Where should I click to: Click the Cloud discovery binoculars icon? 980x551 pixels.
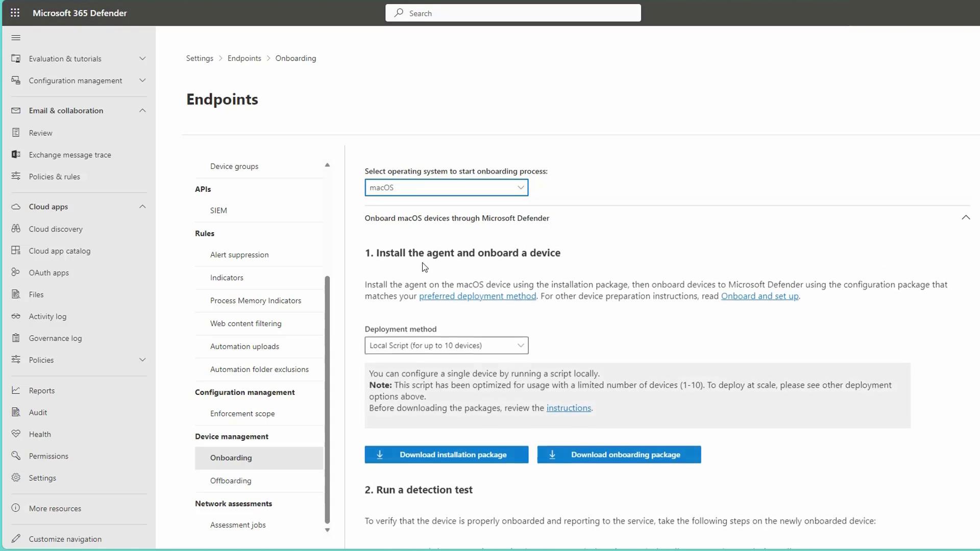[16, 229]
